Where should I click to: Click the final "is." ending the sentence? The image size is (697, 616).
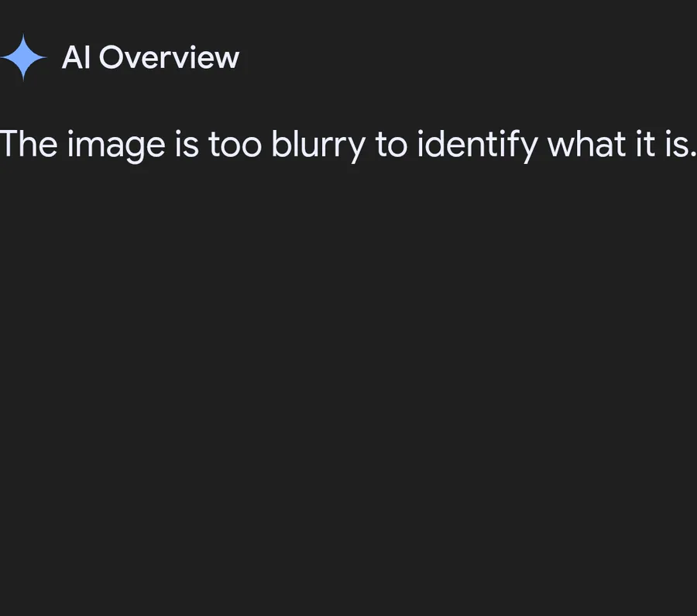pyautogui.click(x=679, y=145)
